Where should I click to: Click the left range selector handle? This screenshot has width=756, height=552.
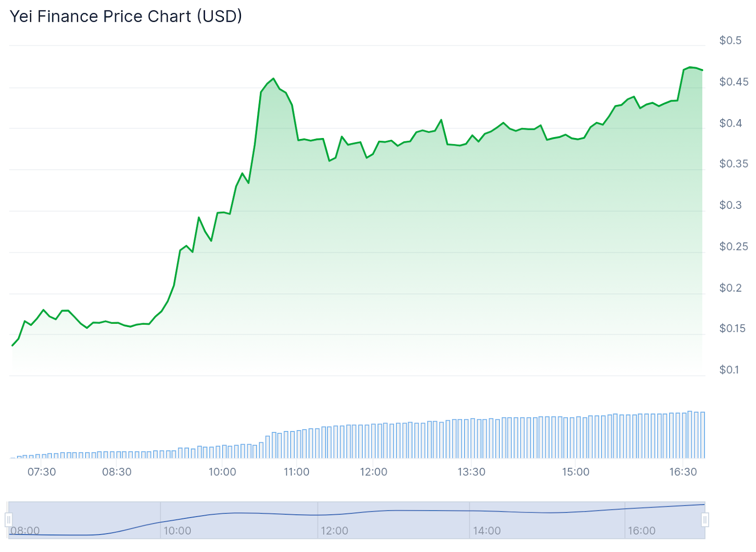pyautogui.click(x=9, y=520)
